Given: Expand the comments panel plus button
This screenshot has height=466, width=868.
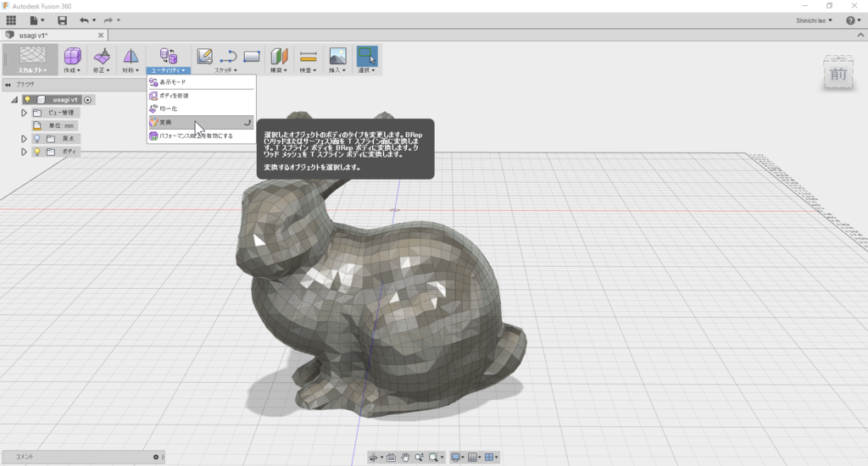Looking at the screenshot, I should click(156, 458).
